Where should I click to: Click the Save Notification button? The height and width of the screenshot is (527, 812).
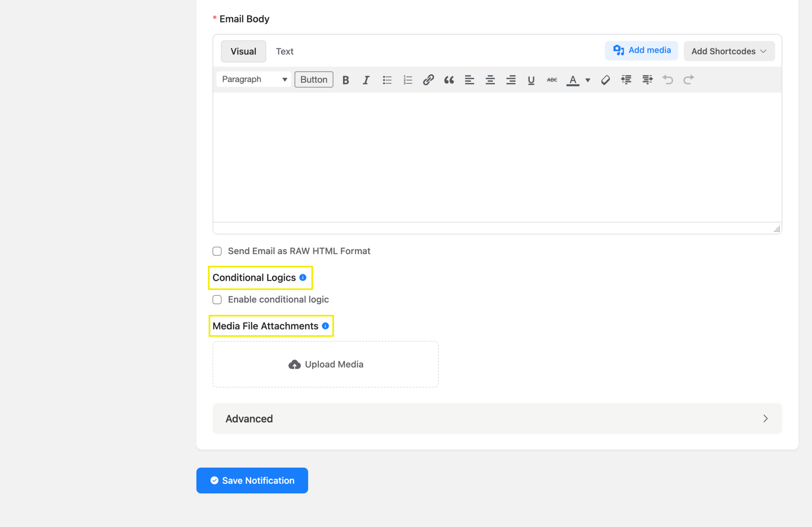click(252, 480)
